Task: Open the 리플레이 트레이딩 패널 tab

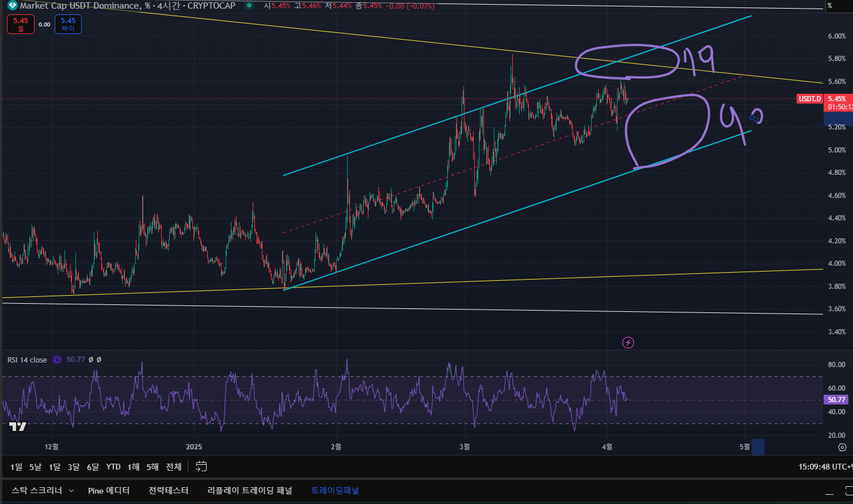Action: coord(250,491)
